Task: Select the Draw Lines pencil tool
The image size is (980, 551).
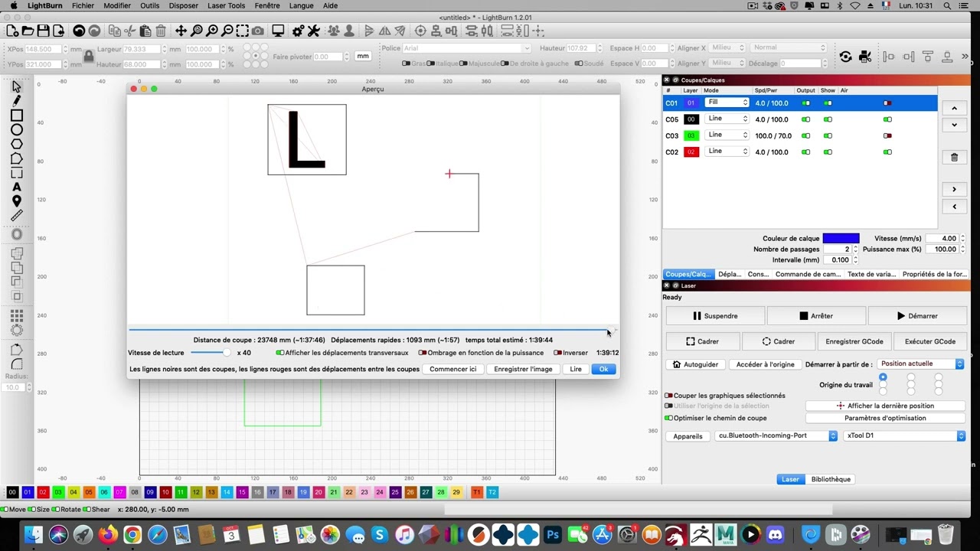Action: (x=16, y=101)
